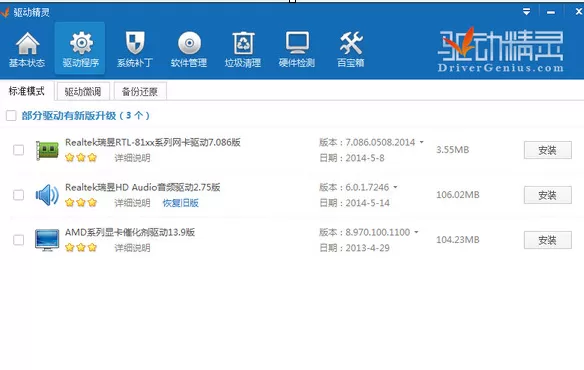
Task: Click the Realtek瑞昱RTL-81xx系列网卡驱动7.086版 title
Action: click(153, 142)
